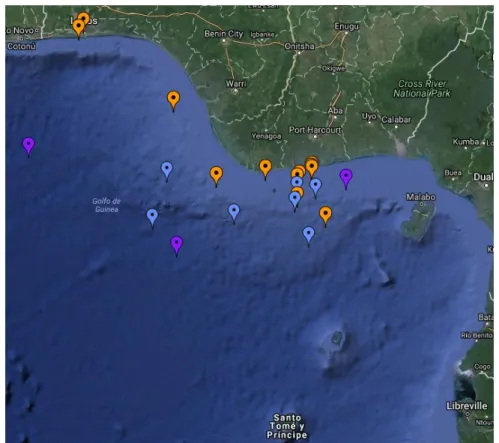Click the Cotonú label
The image size is (499, 443).
[21, 46]
